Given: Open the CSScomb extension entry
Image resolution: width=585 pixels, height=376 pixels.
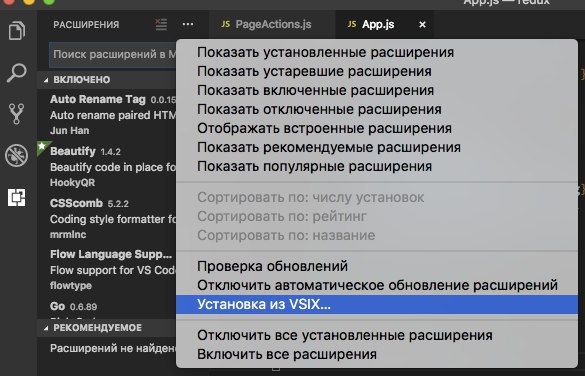Looking at the screenshot, I should pos(107,219).
